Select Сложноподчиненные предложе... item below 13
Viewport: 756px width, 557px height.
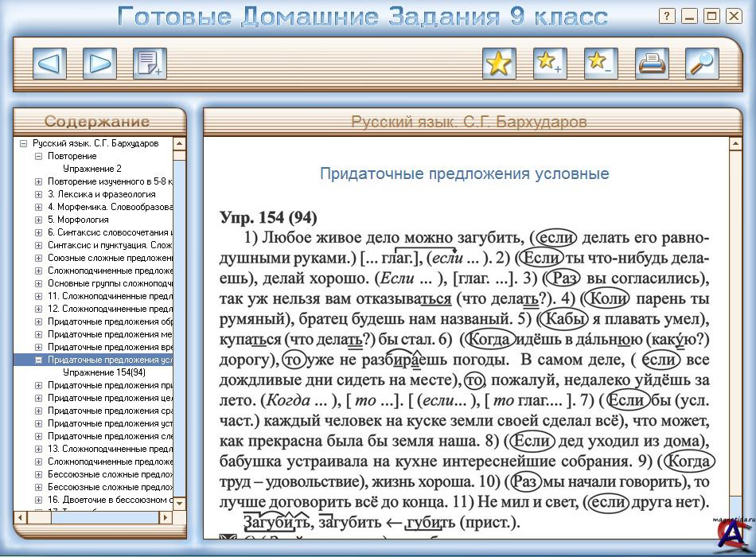click(110, 462)
